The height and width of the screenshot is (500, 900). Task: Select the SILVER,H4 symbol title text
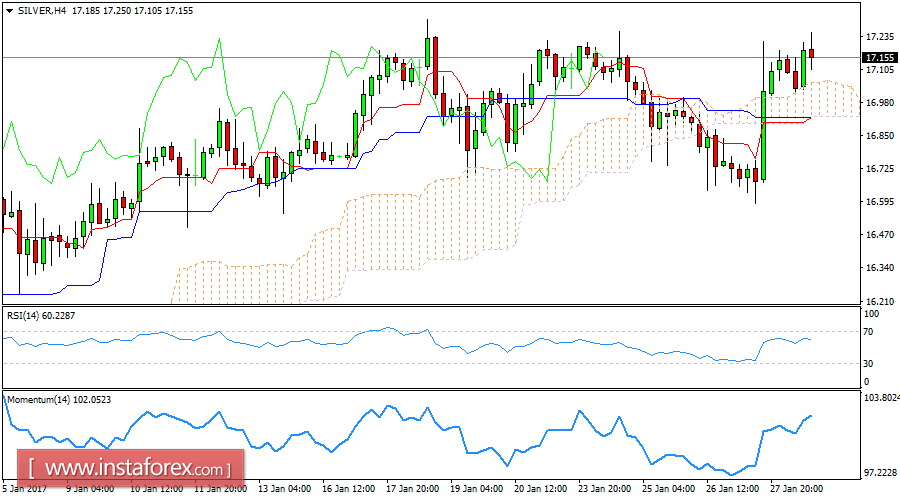tap(41, 11)
